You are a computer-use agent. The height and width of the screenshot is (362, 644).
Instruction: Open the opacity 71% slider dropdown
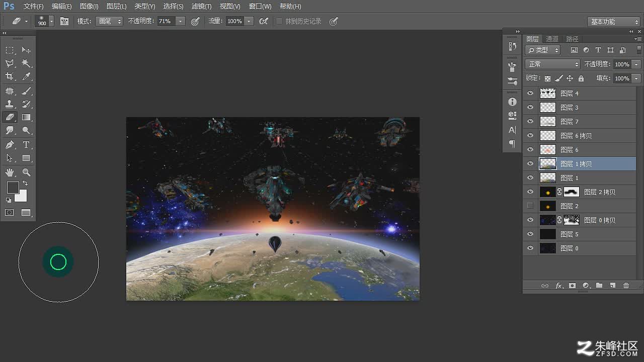180,22
